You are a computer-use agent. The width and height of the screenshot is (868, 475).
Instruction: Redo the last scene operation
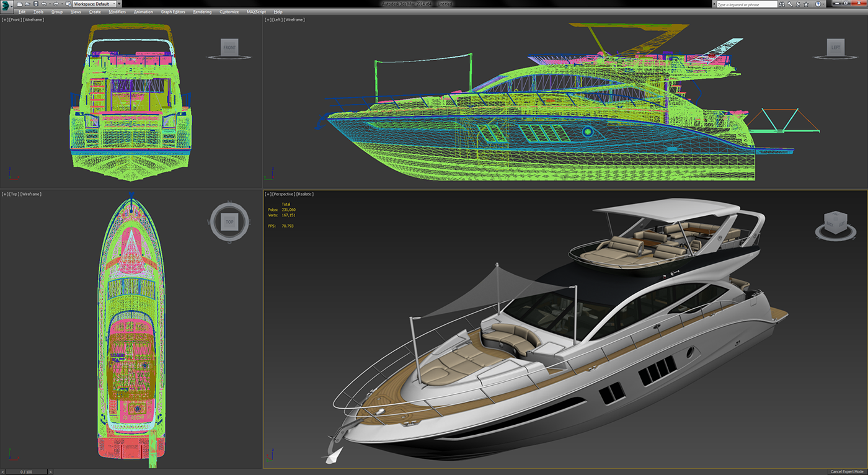(56, 4)
